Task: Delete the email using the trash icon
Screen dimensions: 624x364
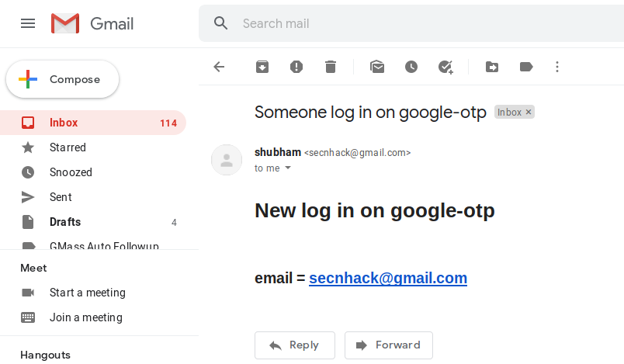Action: coord(331,67)
